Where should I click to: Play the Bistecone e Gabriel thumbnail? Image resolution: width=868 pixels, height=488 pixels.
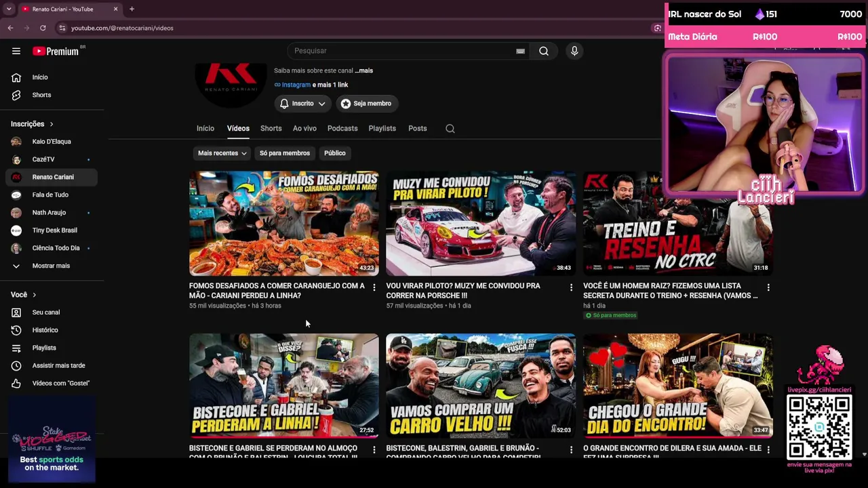pyautogui.click(x=284, y=386)
